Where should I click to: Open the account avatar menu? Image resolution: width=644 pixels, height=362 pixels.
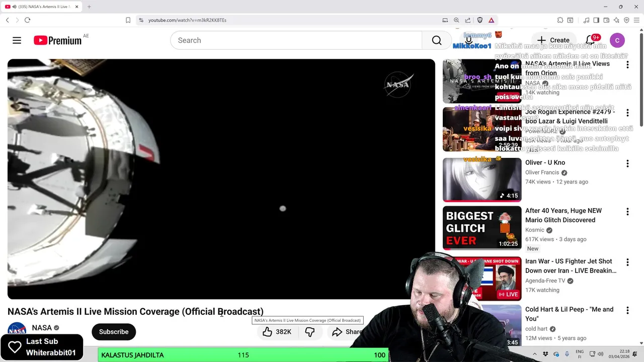click(617, 40)
